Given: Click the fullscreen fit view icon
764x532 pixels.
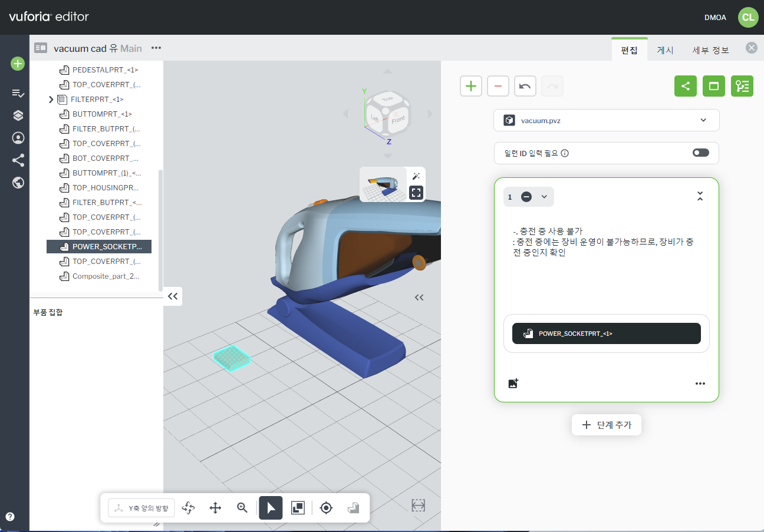Looking at the screenshot, I should point(416,192).
